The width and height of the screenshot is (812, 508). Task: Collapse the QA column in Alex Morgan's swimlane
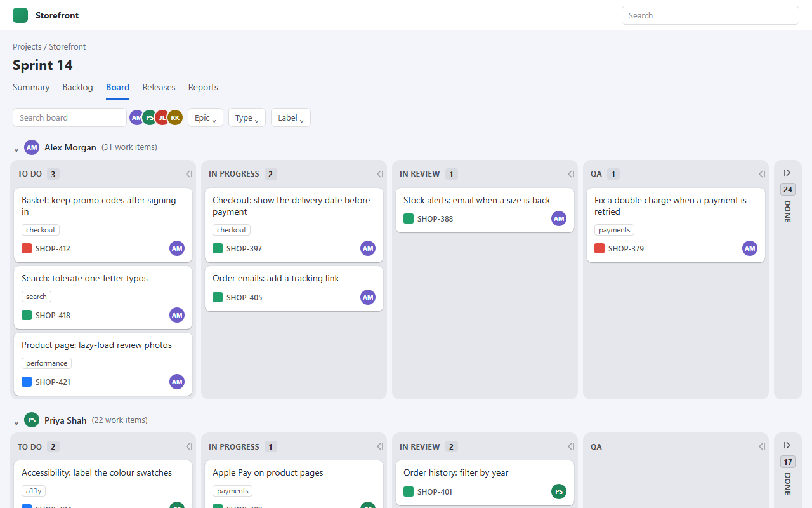click(762, 174)
